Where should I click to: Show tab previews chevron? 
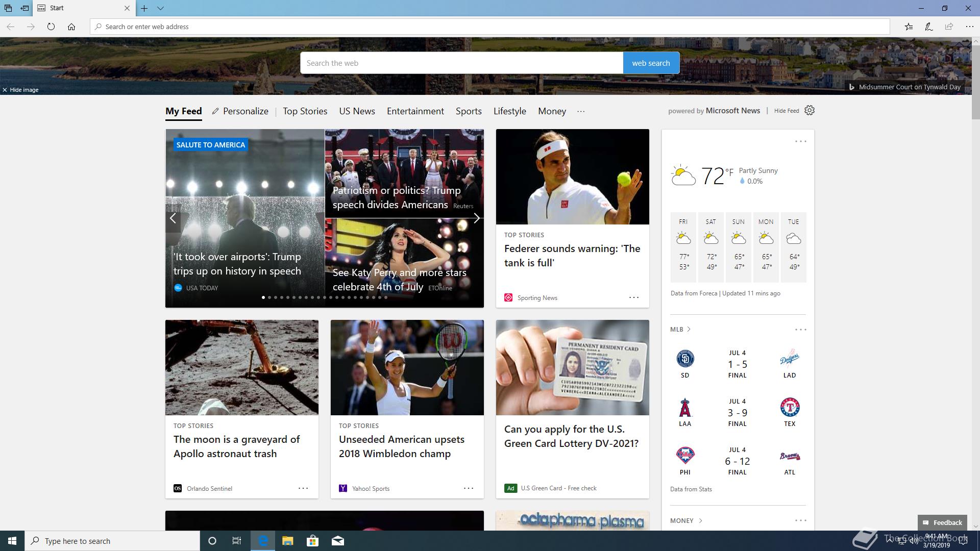click(160, 8)
